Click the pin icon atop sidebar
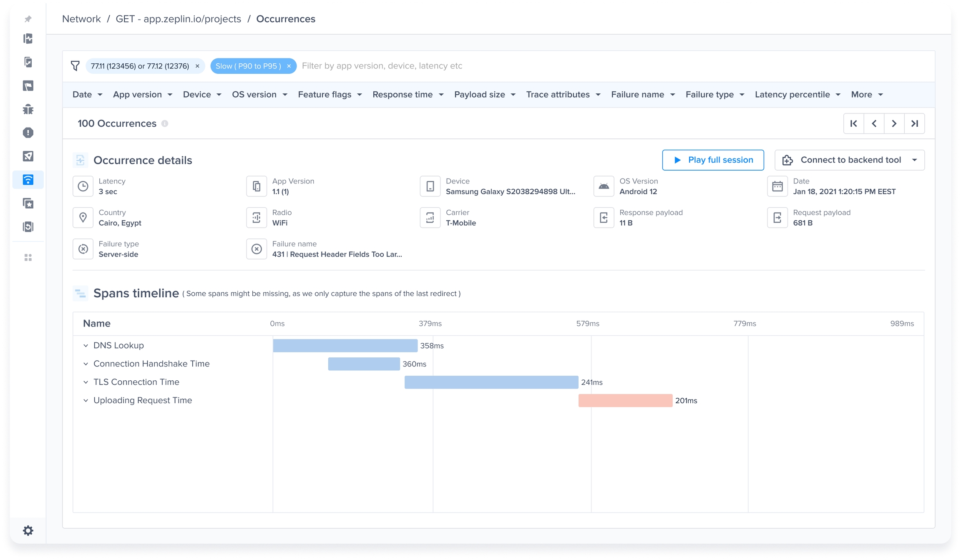The width and height of the screenshot is (961, 560). click(28, 19)
